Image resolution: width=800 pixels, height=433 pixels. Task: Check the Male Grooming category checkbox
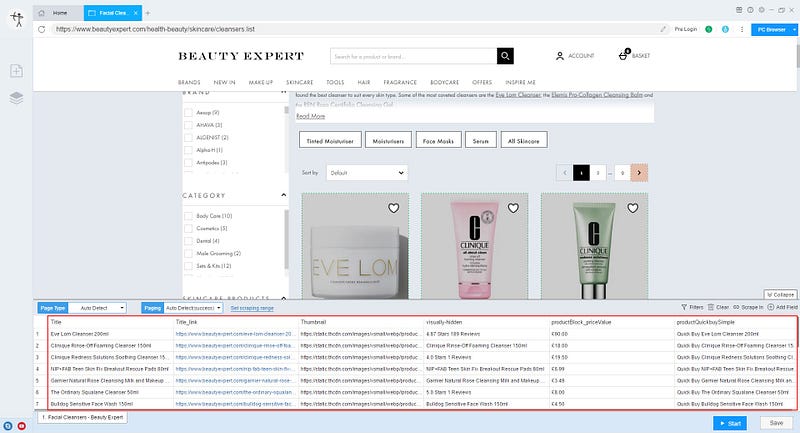point(188,253)
